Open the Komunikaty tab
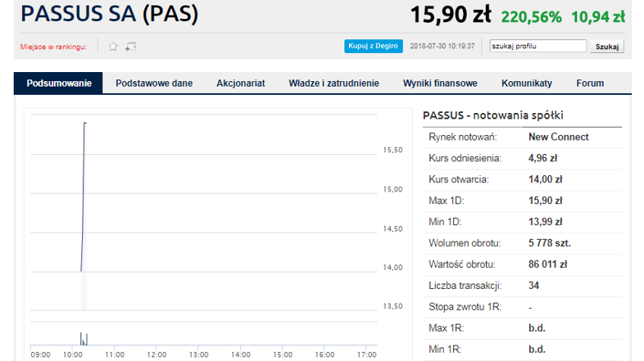The width and height of the screenshot is (644, 361). pos(527,83)
